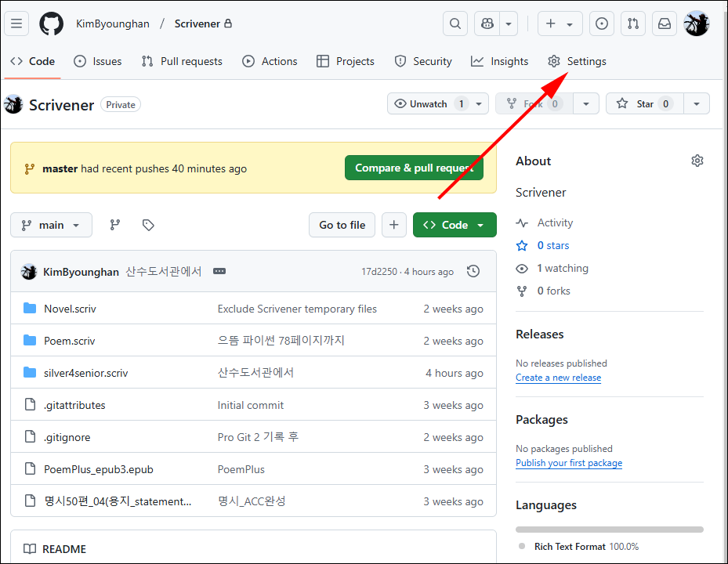Star the Scrivener repository
This screenshot has width=728, height=564.
point(645,103)
